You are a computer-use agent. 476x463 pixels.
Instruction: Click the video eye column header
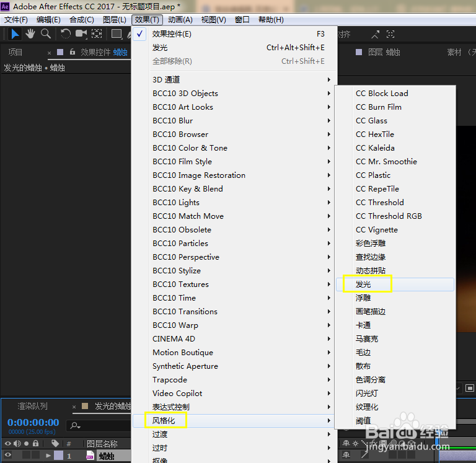pos(8,444)
